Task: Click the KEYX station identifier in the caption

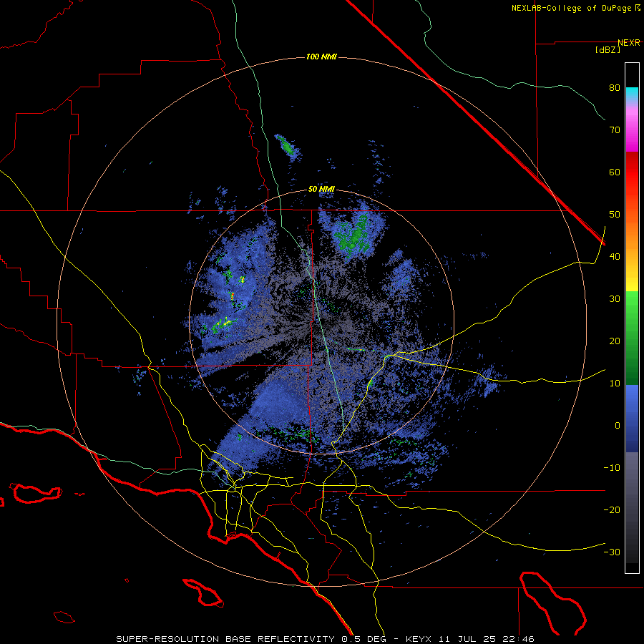Action: pyautogui.click(x=420, y=639)
